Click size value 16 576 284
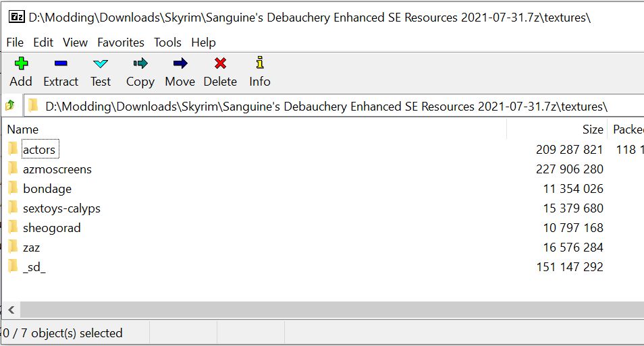Viewport: 644px width, 346px height. [x=573, y=248]
